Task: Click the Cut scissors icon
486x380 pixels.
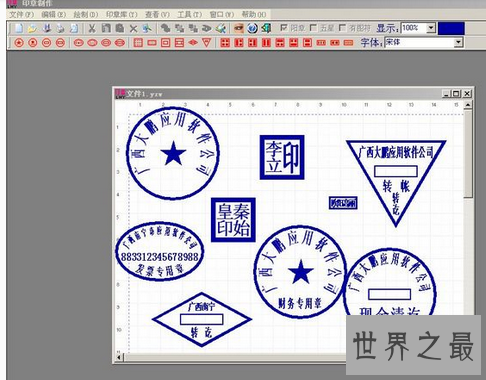Action: [92, 28]
